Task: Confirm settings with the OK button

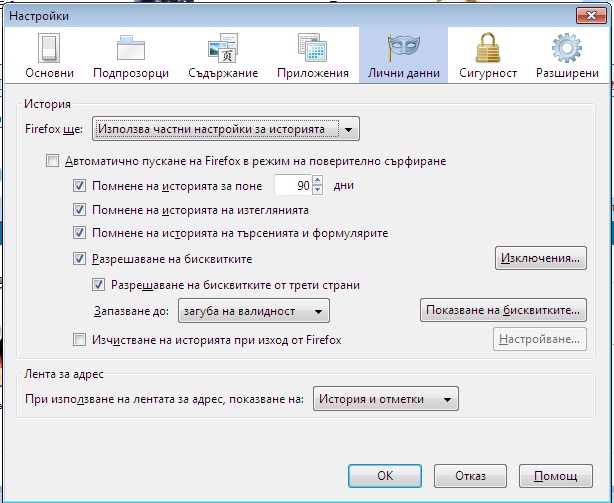Action: 385,476
